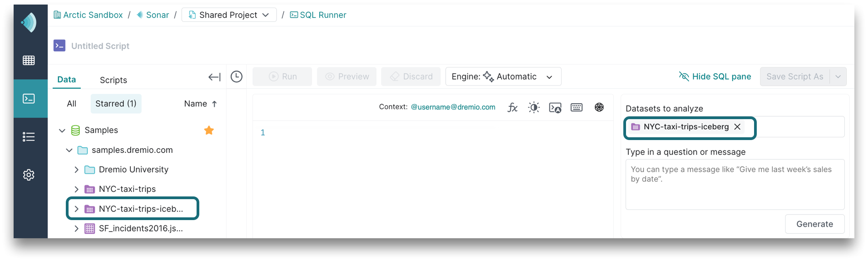Collapse the samples.dremio.com folder
This screenshot has width=868, height=261.
[x=69, y=150]
